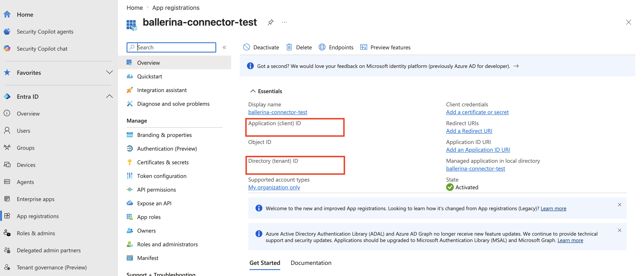Click Add a Redirect URI link
This screenshot has width=644, height=276.
click(x=469, y=131)
